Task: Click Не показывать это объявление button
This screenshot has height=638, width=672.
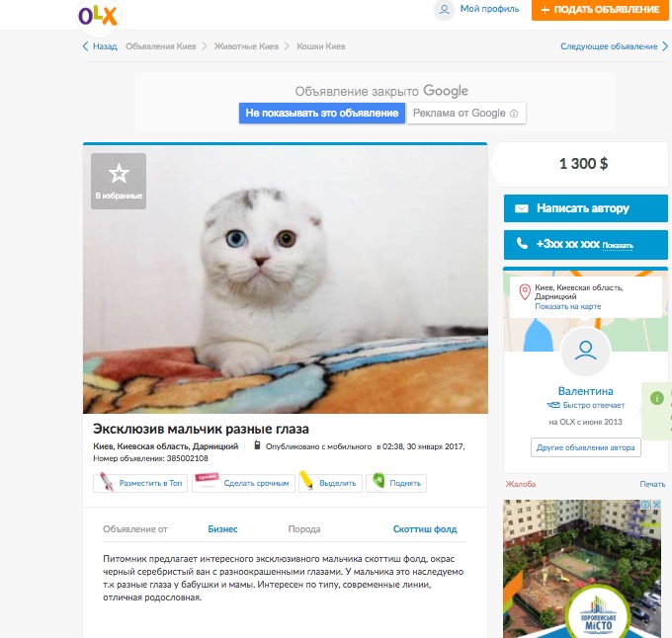Action: (x=322, y=113)
